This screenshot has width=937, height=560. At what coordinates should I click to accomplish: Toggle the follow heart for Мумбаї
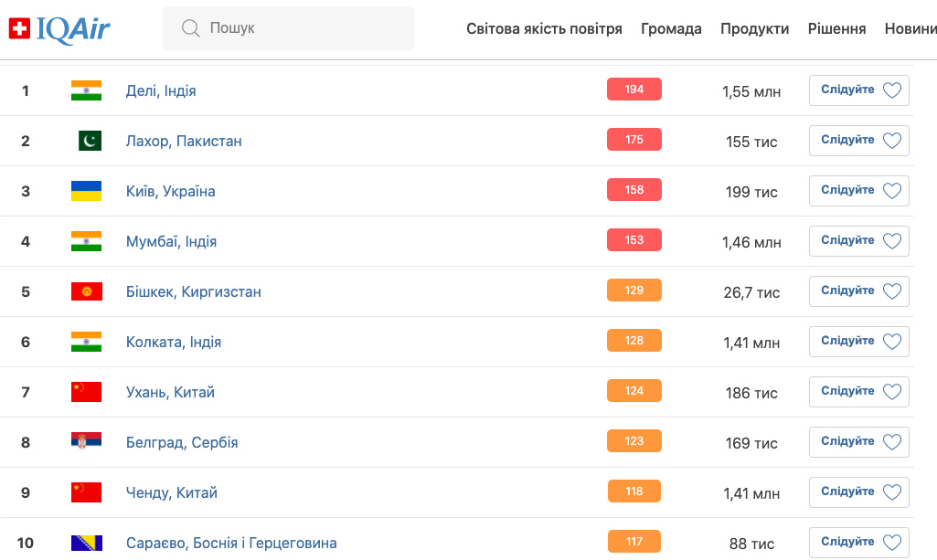coord(892,241)
